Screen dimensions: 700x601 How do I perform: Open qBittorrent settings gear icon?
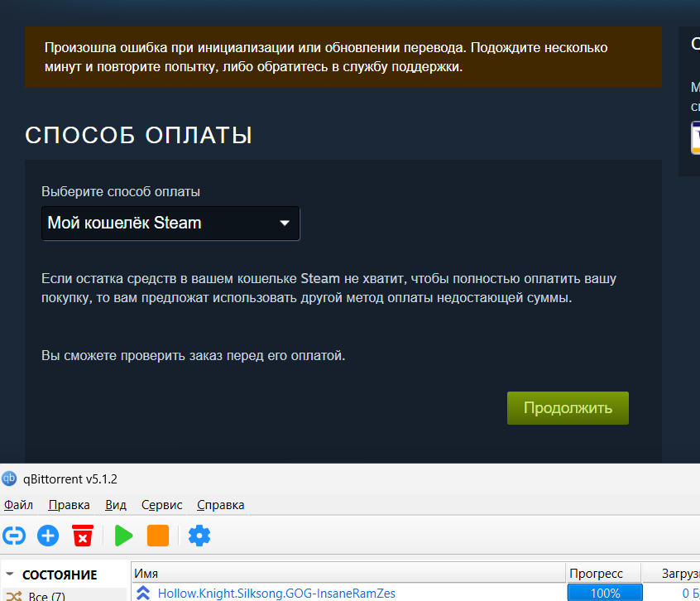199,536
